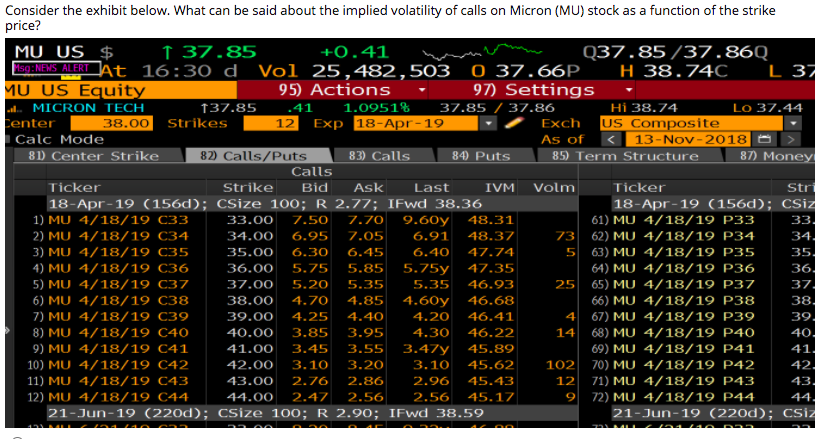This screenshot has width=827, height=439.
Task: Select the MU 4/18/19 C44 call row
Action: coord(295,397)
